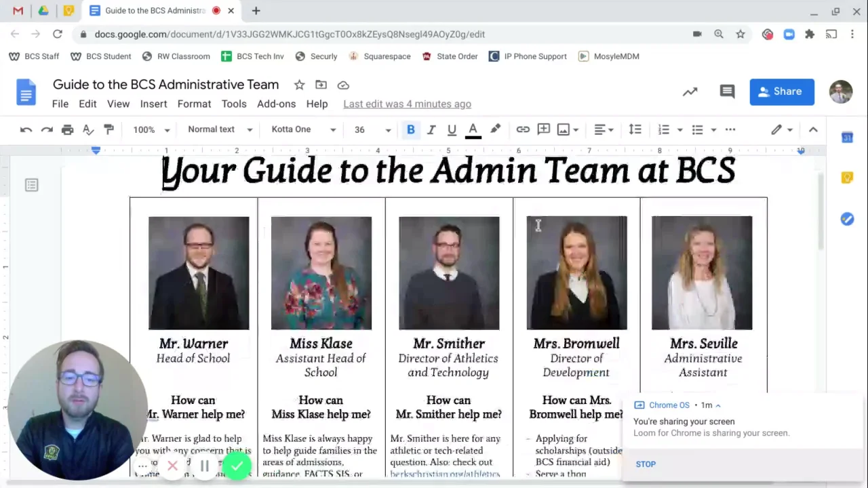This screenshot has height=488, width=868.
Task: Pick the highlight color marker icon
Action: coord(496,129)
